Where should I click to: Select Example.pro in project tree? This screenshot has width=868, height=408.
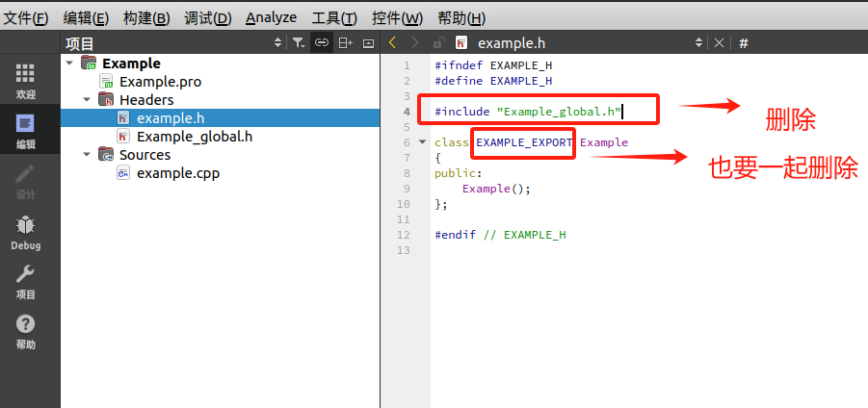161,82
